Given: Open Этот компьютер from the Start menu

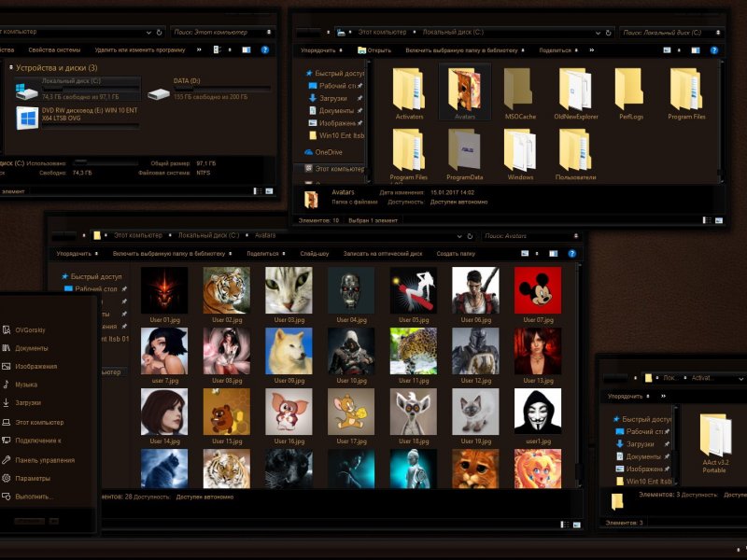Looking at the screenshot, I should click(x=34, y=423).
